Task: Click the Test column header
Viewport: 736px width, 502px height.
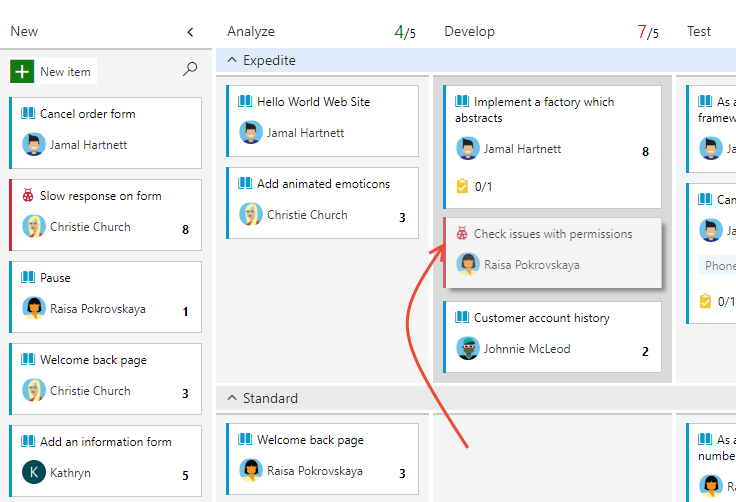Action: pos(699,31)
